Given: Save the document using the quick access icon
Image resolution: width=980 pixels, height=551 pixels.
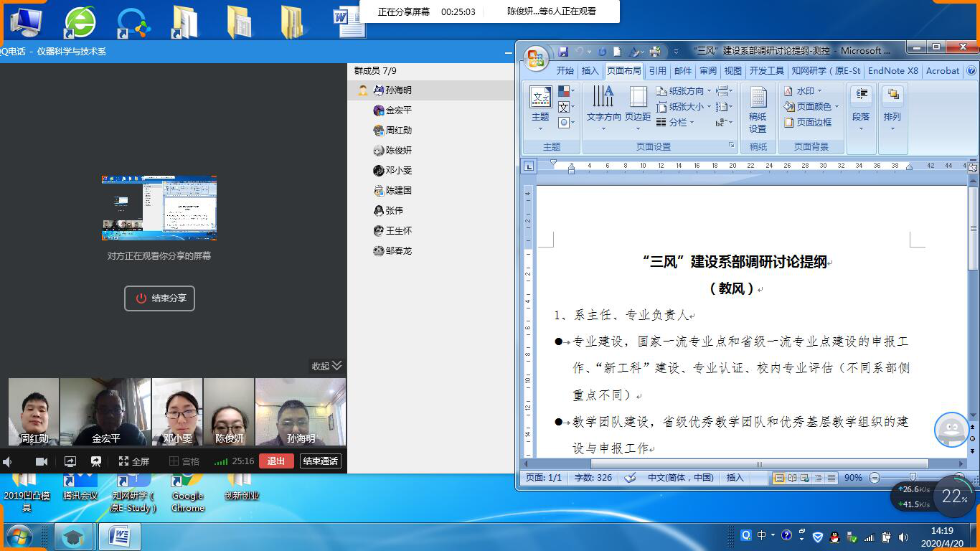Looking at the screenshot, I should [x=563, y=52].
